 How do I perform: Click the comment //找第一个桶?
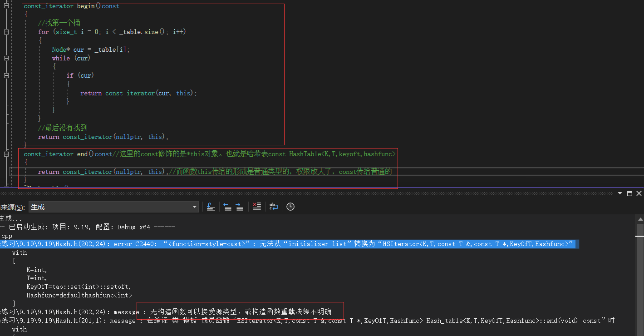pyautogui.click(x=59, y=23)
